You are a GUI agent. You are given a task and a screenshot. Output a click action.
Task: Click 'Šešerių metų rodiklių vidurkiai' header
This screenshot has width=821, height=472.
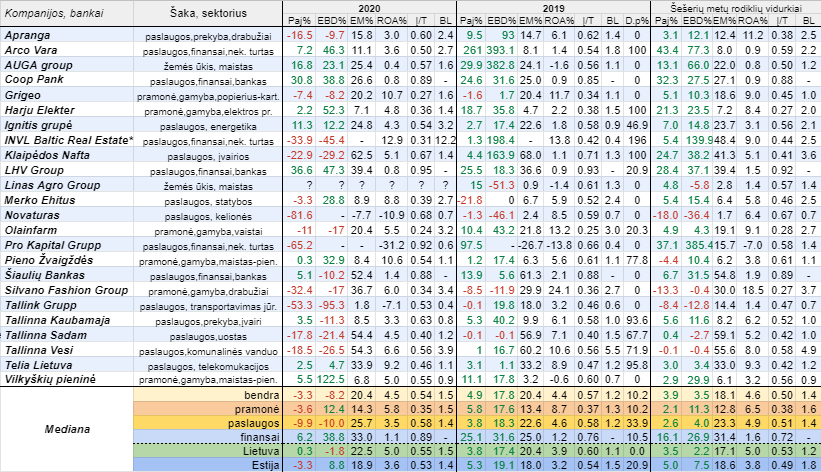(x=736, y=8)
